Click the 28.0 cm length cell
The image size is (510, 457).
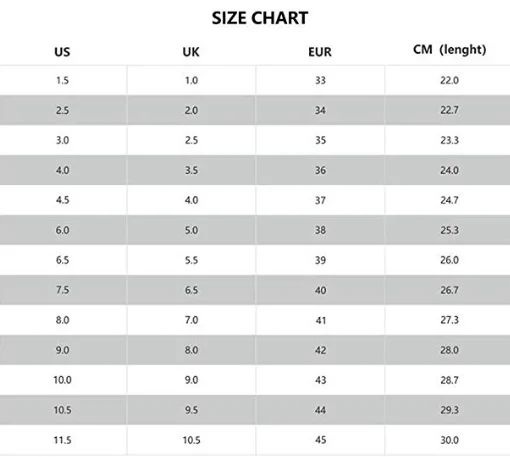[x=449, y=350]
